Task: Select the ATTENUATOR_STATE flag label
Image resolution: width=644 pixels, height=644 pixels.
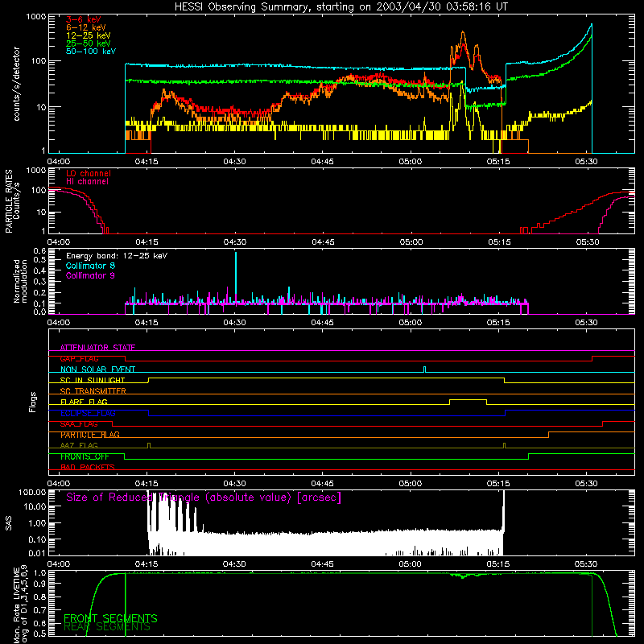Action: tap(97, 348)
